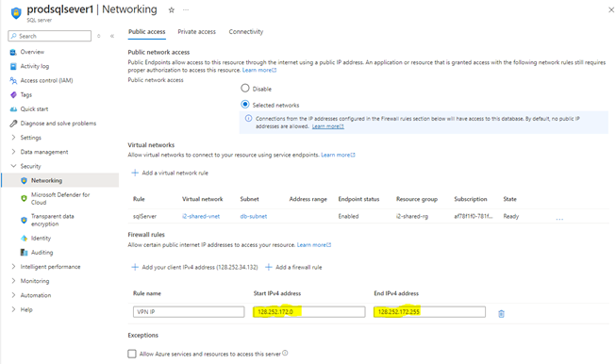Click the plus icon for Add your client IPv4 address
616x364 pixels.
coord(135,268)
